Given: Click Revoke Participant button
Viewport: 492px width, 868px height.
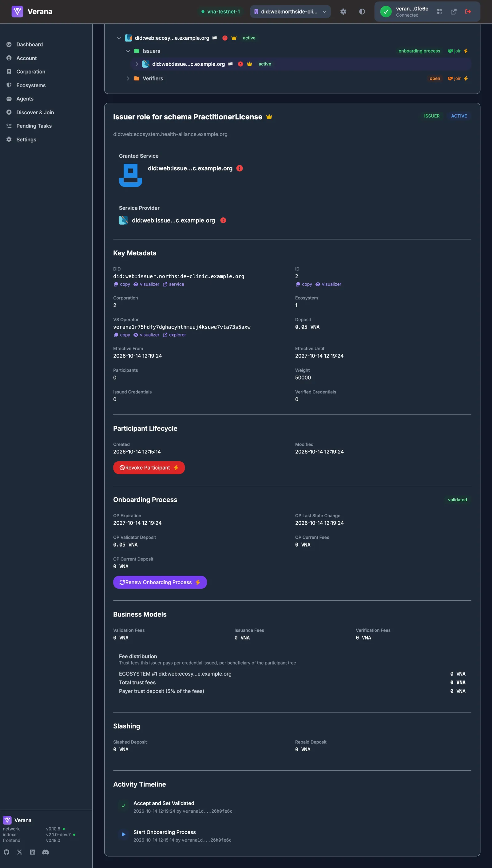Looking at the screenshot, I should point(149,468).
